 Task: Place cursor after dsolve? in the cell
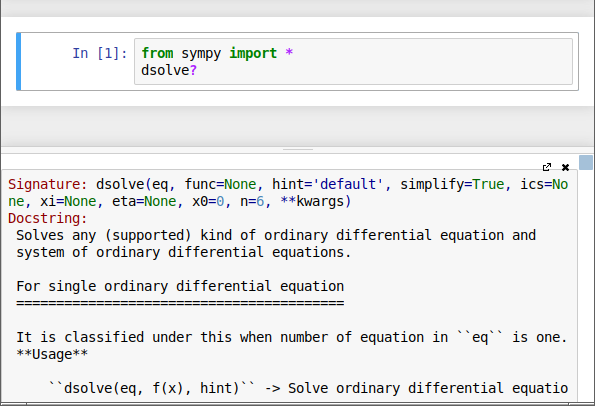(x=198, y=71)
